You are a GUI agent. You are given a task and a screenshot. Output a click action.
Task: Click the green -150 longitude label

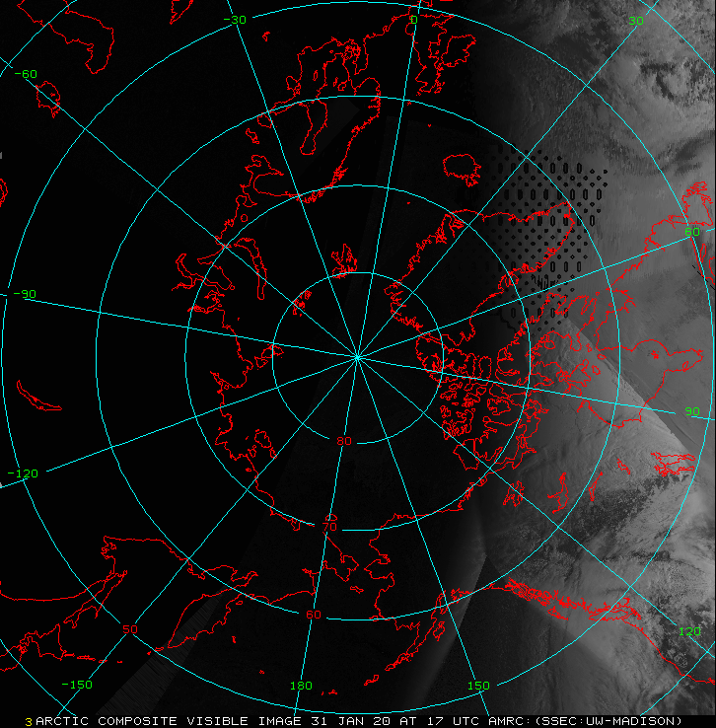77,685
